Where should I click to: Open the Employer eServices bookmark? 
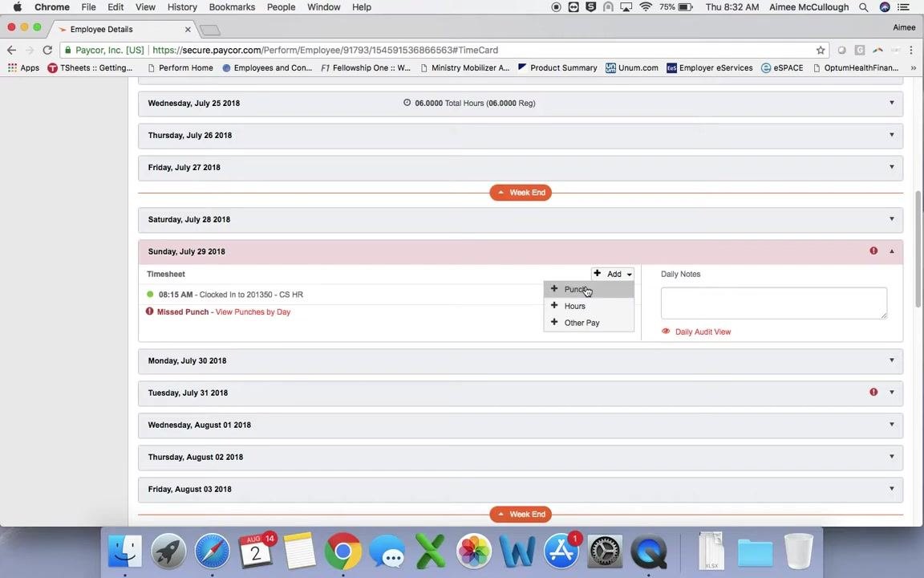[x=710, y=67]
